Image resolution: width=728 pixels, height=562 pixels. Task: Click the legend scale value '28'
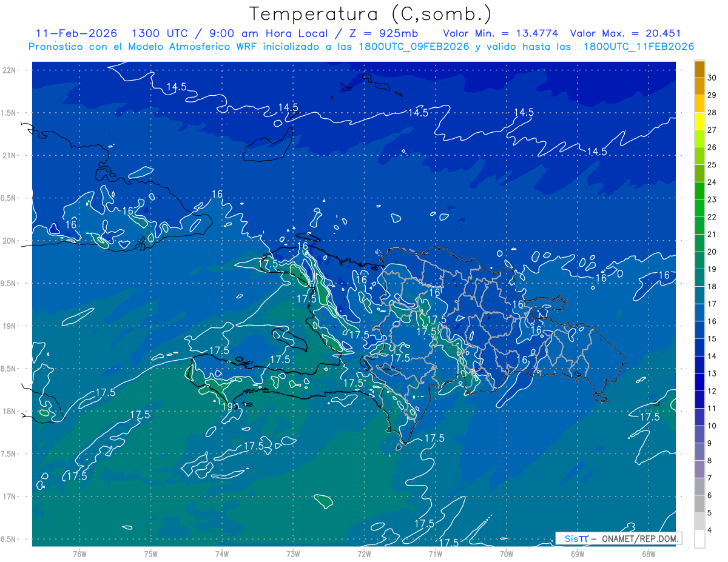click(x=712, y=113)
